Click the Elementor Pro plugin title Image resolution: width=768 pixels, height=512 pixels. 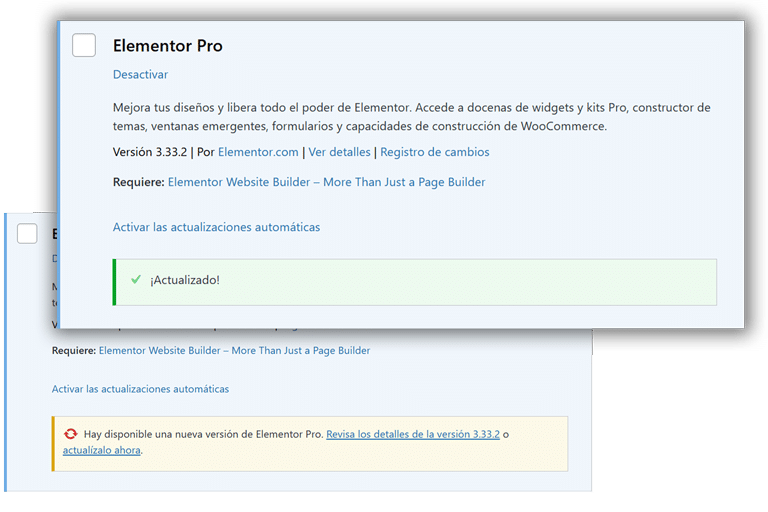[167, 46]
